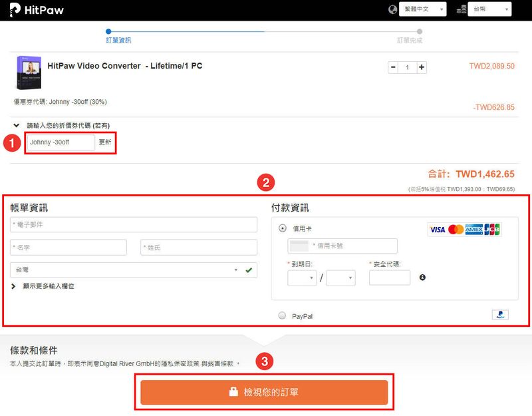Viewport: 532px width, 416px height.
Task: Click the 訂單資訊 progress step
Action: click(118, 40)
